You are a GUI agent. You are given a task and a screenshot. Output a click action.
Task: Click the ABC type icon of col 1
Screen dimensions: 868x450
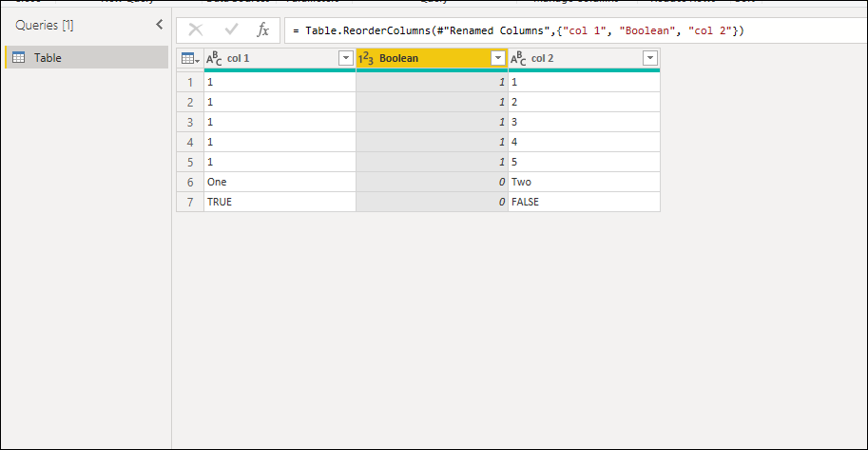point(214,58)
